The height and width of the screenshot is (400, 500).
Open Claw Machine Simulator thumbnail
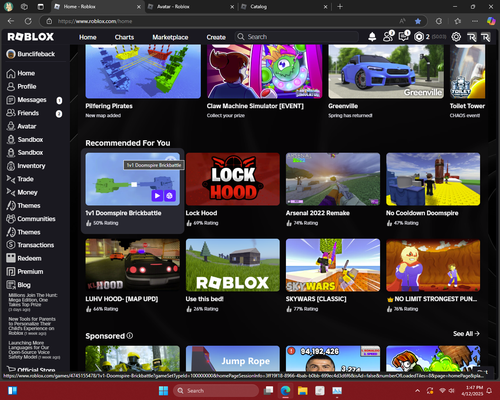265,71
